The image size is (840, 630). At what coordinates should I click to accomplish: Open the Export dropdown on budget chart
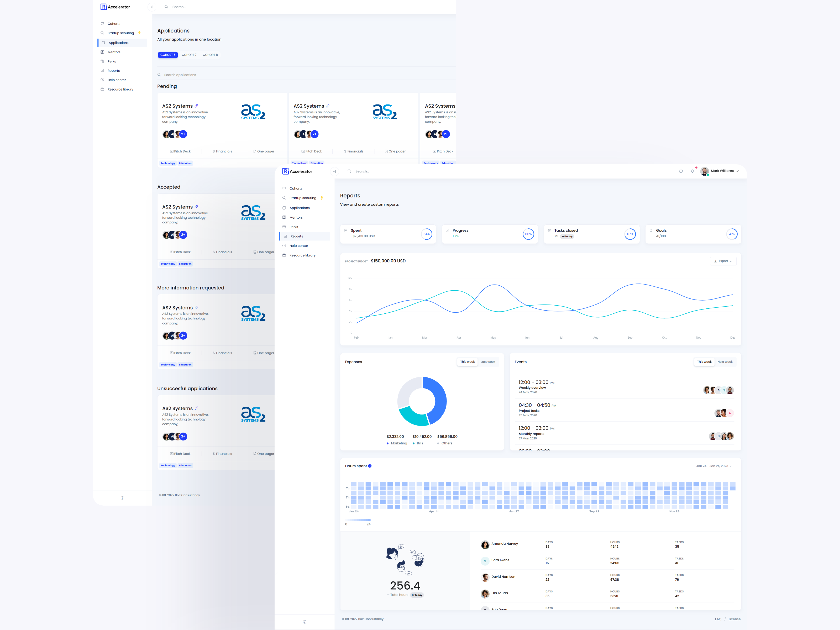coord(723,261)
